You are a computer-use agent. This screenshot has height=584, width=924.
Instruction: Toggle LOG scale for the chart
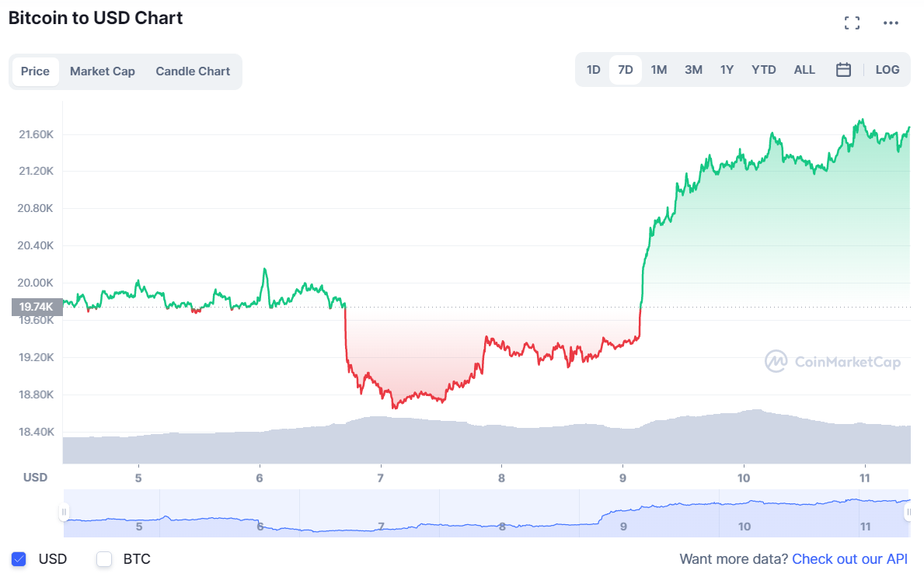click(x=887, y=69)
